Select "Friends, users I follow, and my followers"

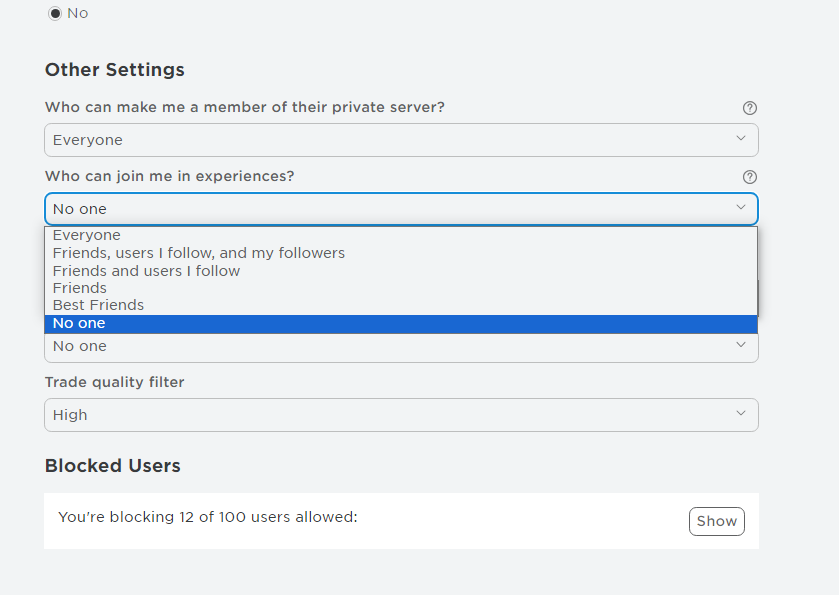[x=199, y=253]
